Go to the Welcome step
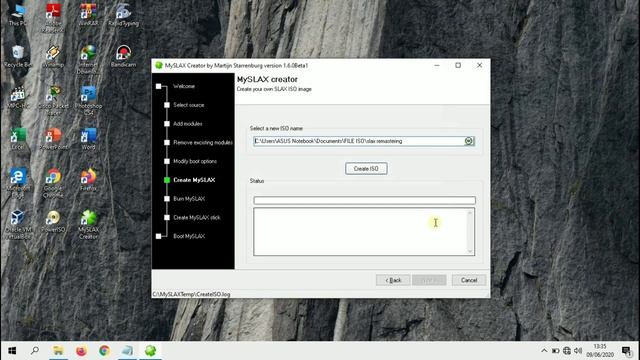 (x=184, y=86)
